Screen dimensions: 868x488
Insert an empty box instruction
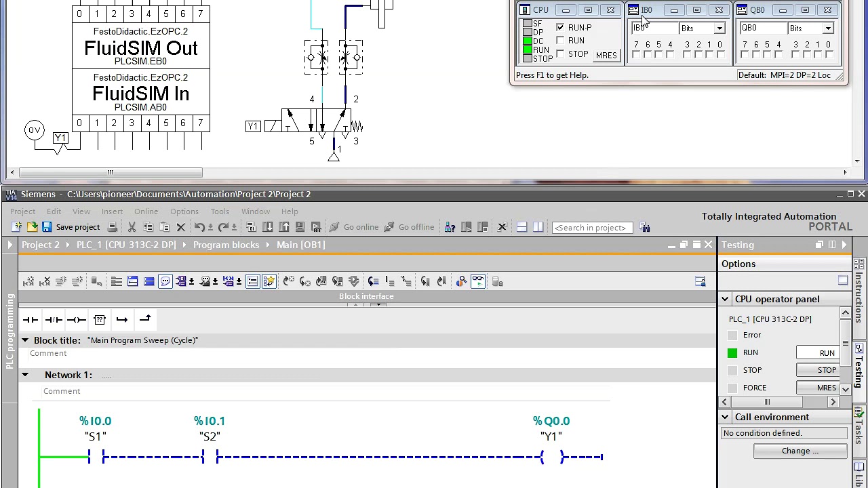point(100,319)
